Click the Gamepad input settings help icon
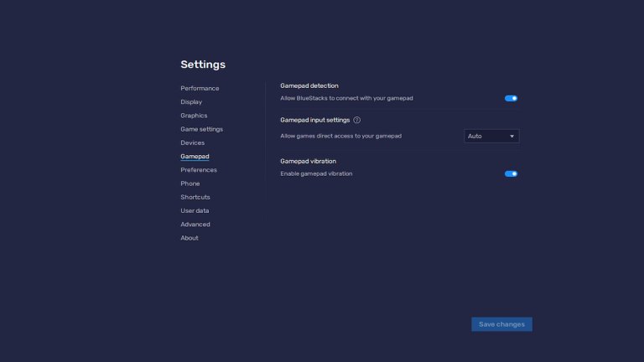Screen dimensions: 644x362 (357, 120)
